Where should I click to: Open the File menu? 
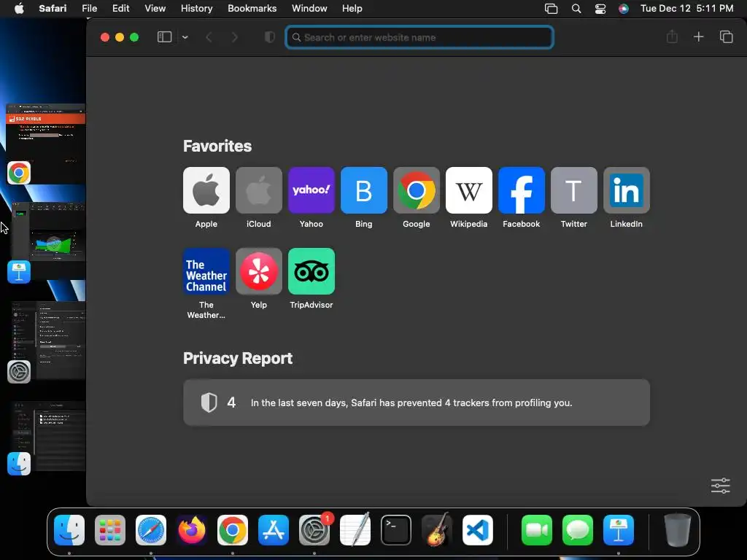click(89, 8)
